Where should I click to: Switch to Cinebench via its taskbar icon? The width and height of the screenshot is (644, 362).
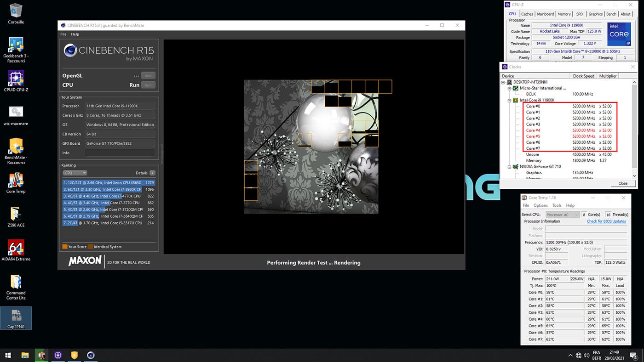[x=91, y=355]
